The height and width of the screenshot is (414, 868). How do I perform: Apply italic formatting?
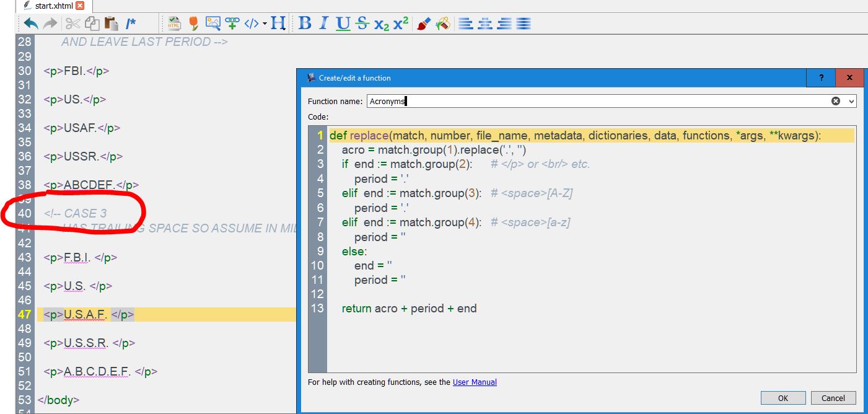[324, 24]
